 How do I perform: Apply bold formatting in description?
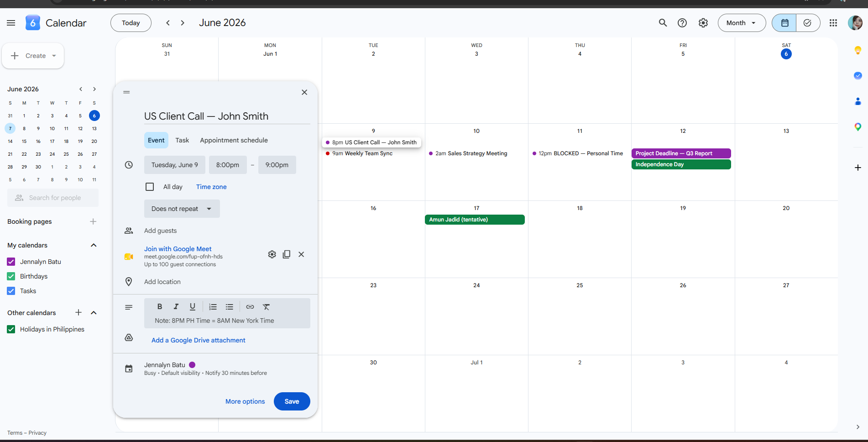pos(160,307)
